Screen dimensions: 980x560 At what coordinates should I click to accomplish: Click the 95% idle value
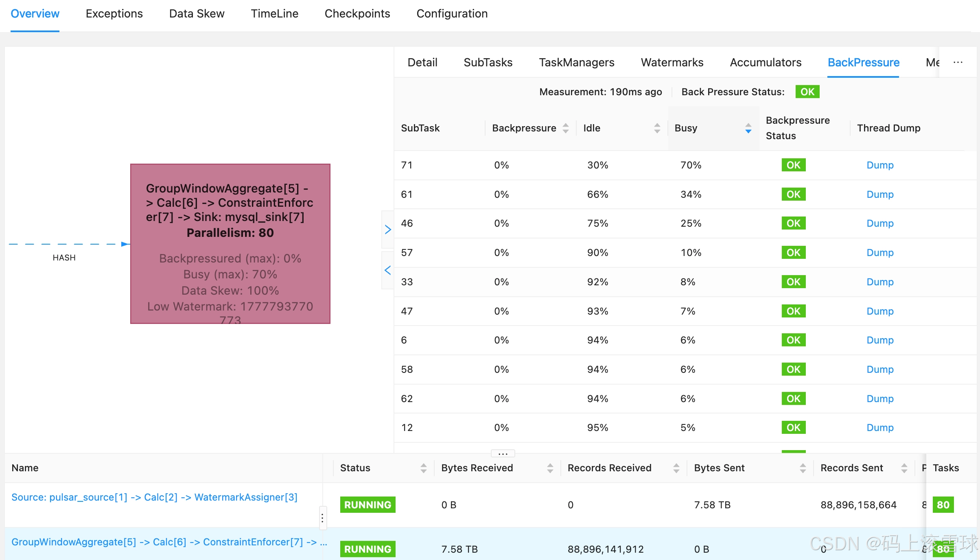pyautogui.click(x=598, y=428)
